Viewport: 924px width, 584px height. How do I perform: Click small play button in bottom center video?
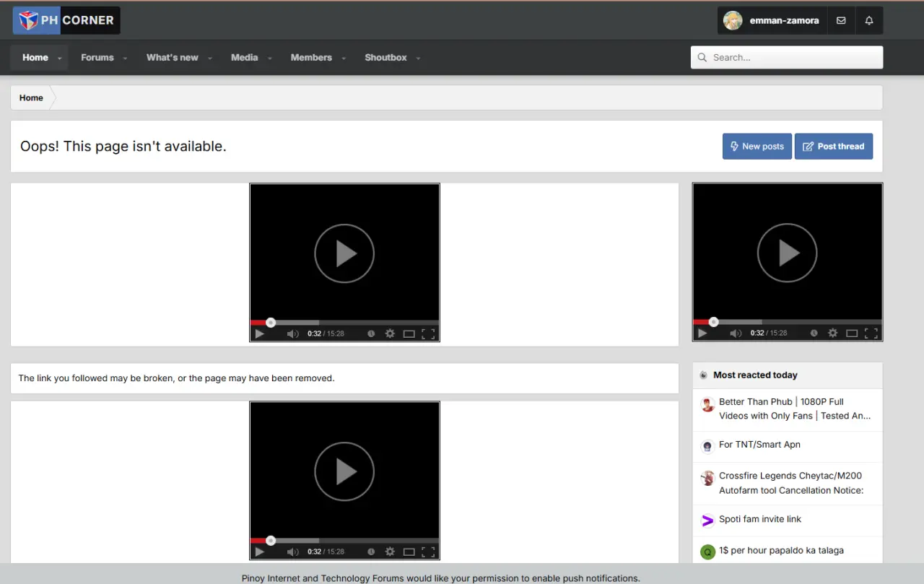[x=260, y=552]
